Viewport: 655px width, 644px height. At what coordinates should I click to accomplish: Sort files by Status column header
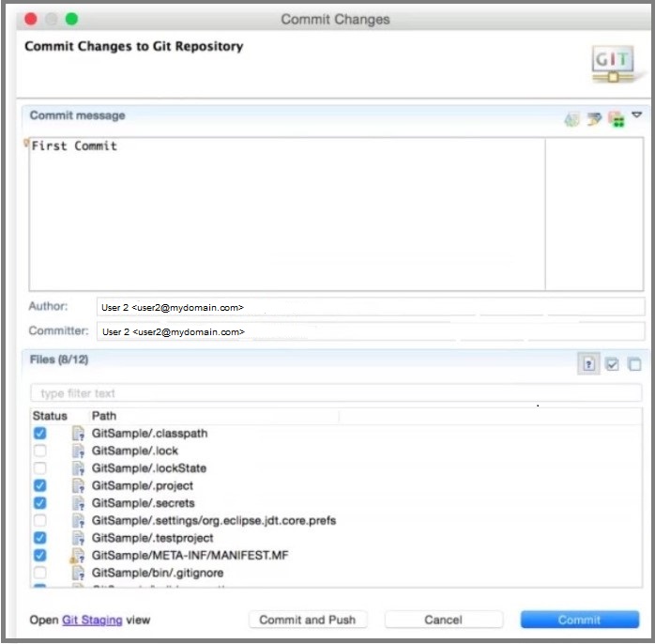[x=50, y=416]
